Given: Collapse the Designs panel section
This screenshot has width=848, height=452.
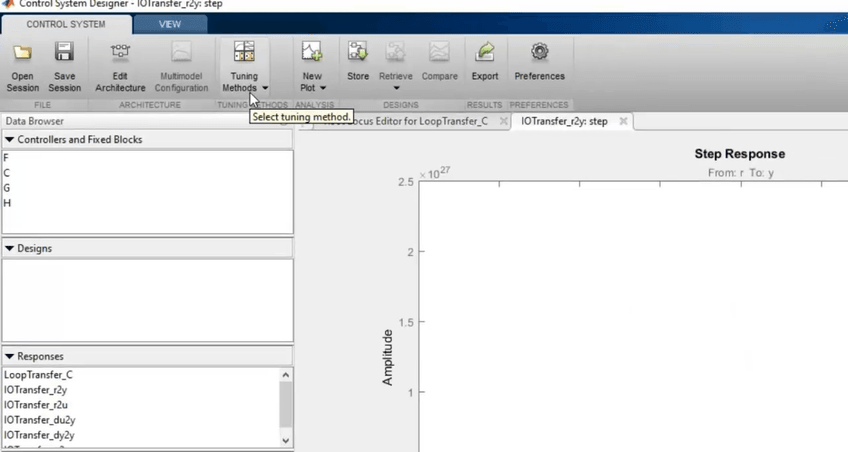Looking at the screenshot, I should pyautogui.click(x=10, y=248).
